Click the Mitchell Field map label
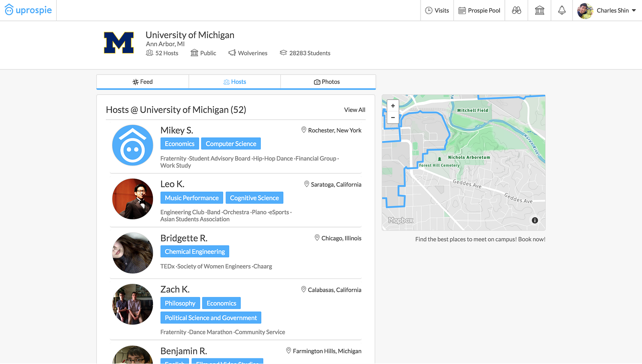Image resolution: width=642 pixels, height=364 pixels. (x=473, y=110)
